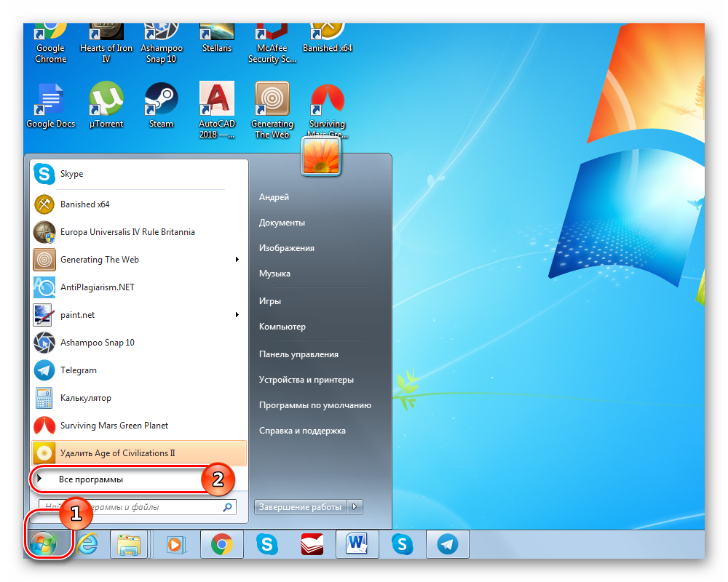The height and width of the screenshot is (582, 728).
Task: Open the µTorrent desktop shortcut
Action: tap(106, 100)
